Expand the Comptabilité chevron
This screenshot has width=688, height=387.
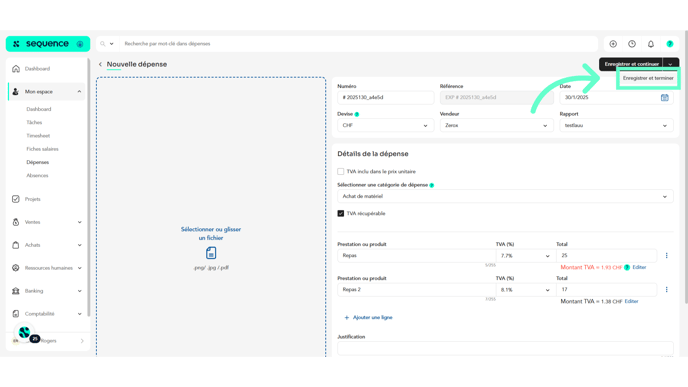tap(79, 314)
